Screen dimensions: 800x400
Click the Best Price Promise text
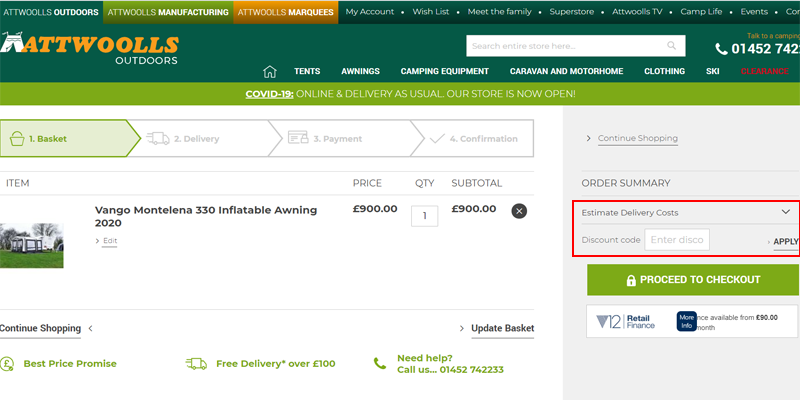pos(70,364)
